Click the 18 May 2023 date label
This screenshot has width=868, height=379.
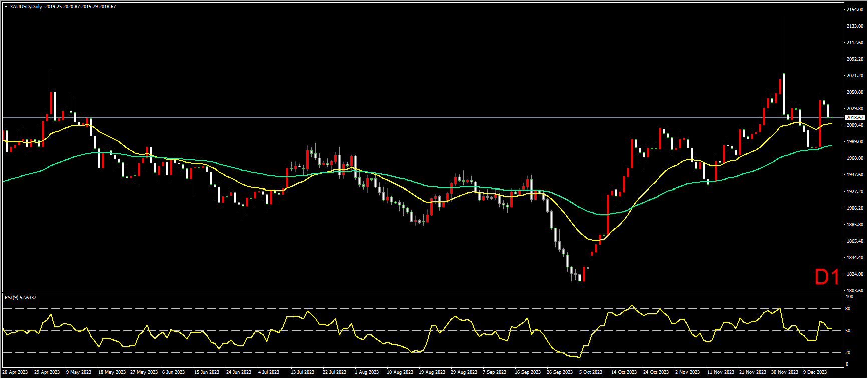[112, 373]
